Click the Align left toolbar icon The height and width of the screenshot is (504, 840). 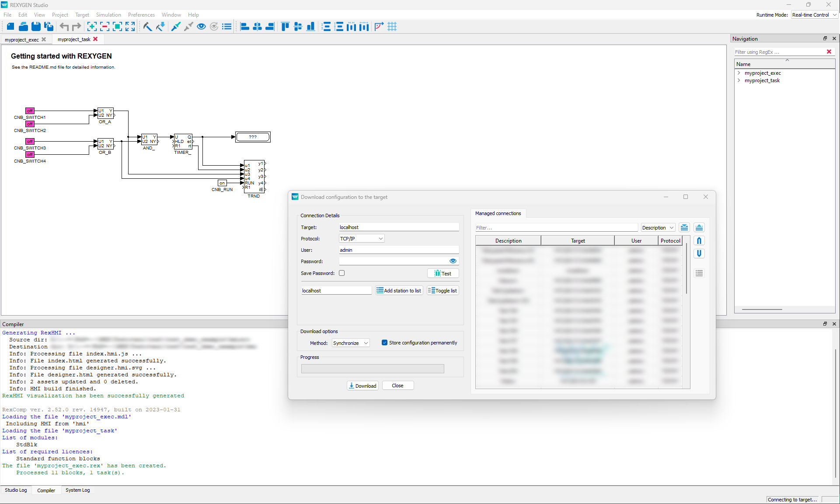pyautogui.click(x=244, y=27)
